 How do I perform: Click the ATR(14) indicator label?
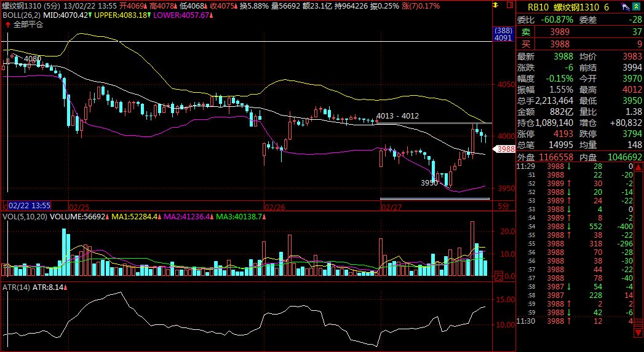coord(17,287)
